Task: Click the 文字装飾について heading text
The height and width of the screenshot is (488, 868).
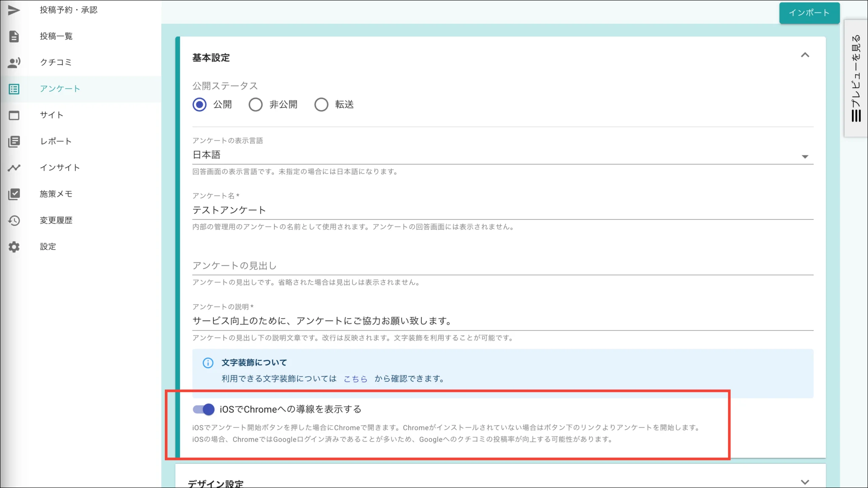Action: (x=254, y=363)
